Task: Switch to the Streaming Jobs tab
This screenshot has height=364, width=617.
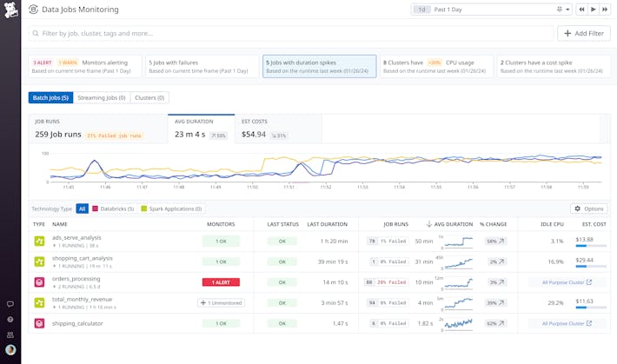Action: point(103,98)
